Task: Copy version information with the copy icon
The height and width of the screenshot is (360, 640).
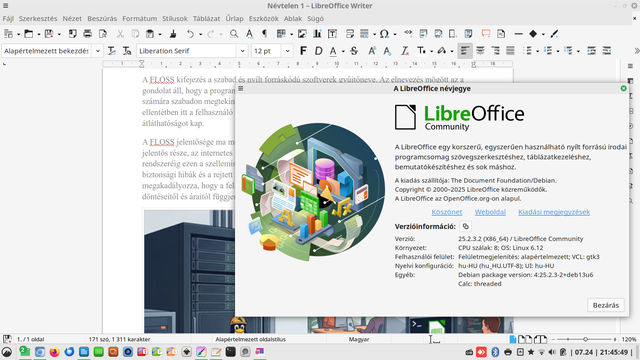Action: click(465, 226)
